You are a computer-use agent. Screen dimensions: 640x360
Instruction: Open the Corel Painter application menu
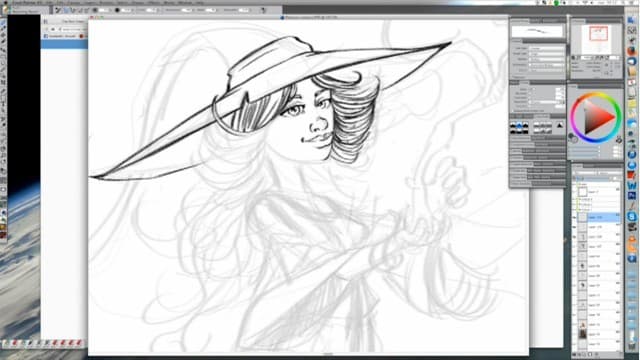click(x=28, y=2)
